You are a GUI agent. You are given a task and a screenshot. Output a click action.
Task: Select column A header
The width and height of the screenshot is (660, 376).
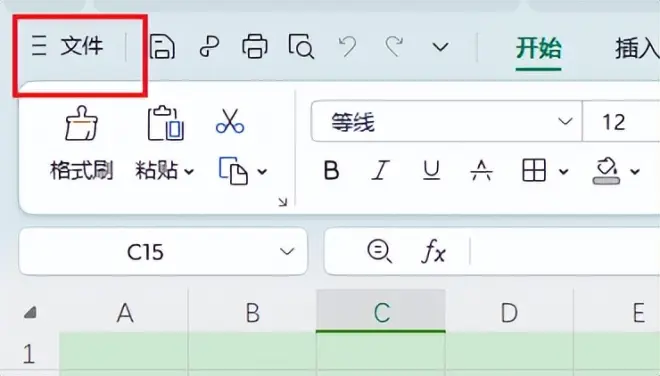[124, 312]
